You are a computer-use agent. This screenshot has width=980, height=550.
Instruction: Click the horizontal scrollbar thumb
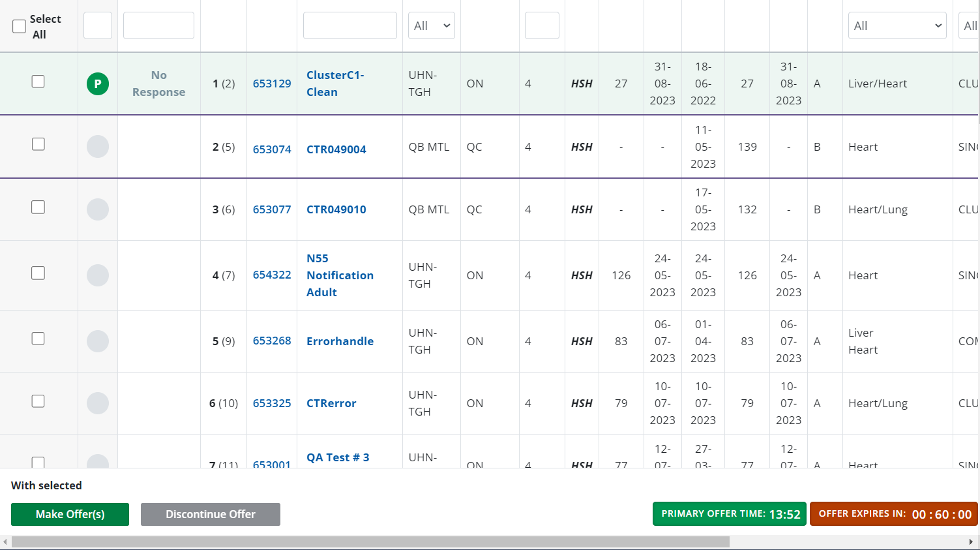click(370, 542)
